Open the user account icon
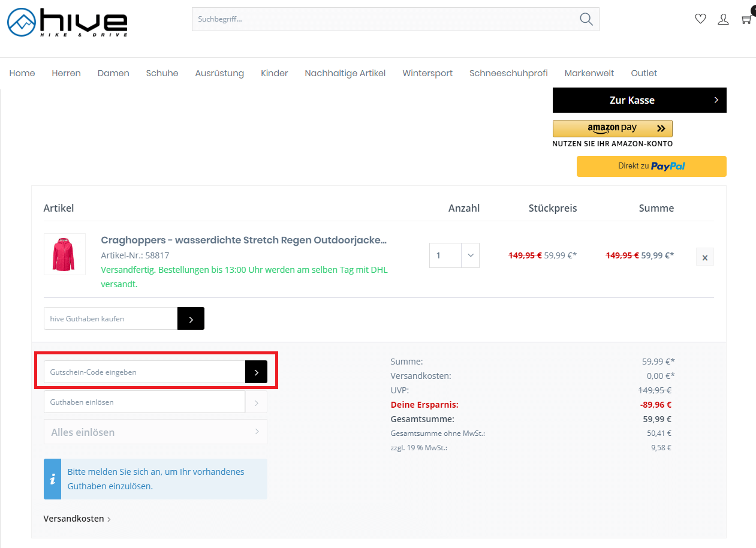This screenshot has height=548, width=756. click(x=723, y=19)
